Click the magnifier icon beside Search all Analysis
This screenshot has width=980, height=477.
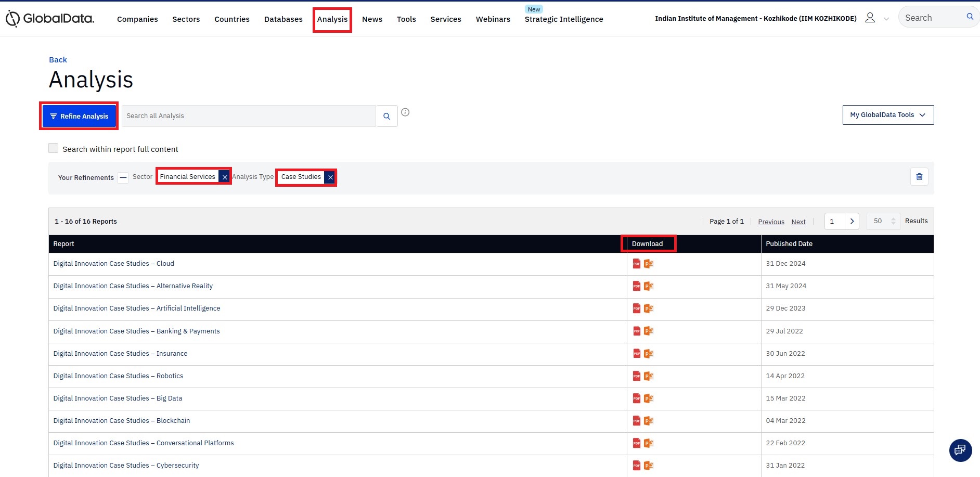click(x=386, y=116)
